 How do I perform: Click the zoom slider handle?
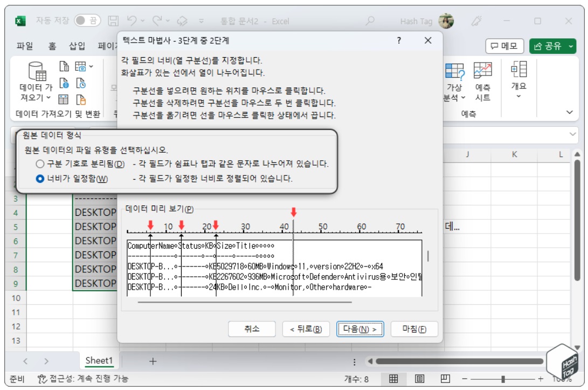click(503, 379)
